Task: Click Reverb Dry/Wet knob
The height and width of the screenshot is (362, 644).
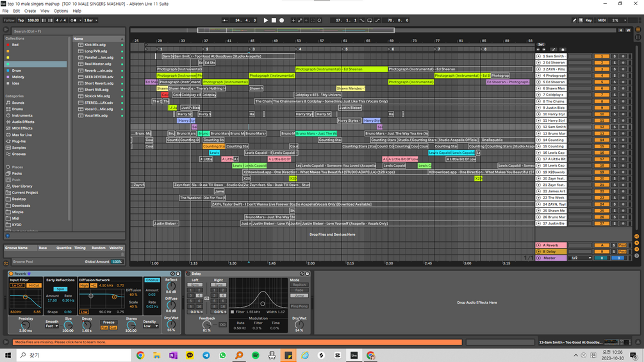Action: (171, 325)
